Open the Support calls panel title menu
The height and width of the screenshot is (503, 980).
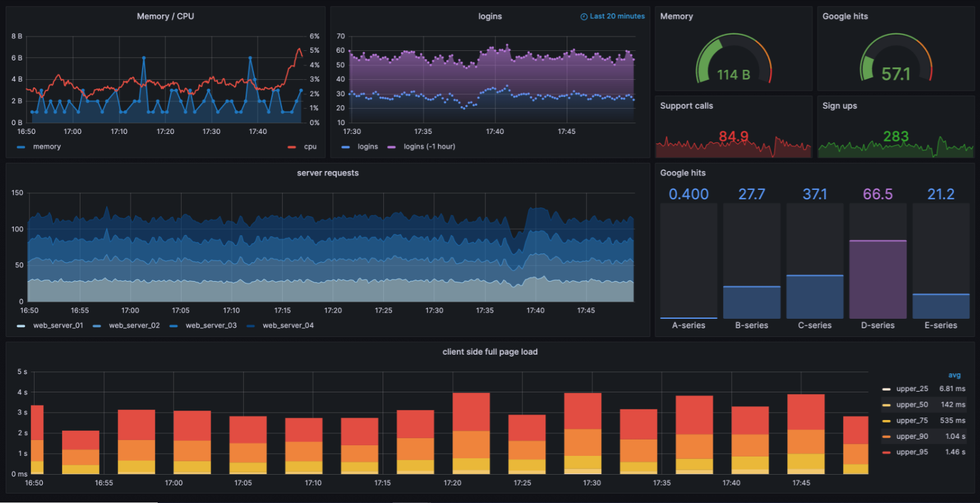pos(687,106)
